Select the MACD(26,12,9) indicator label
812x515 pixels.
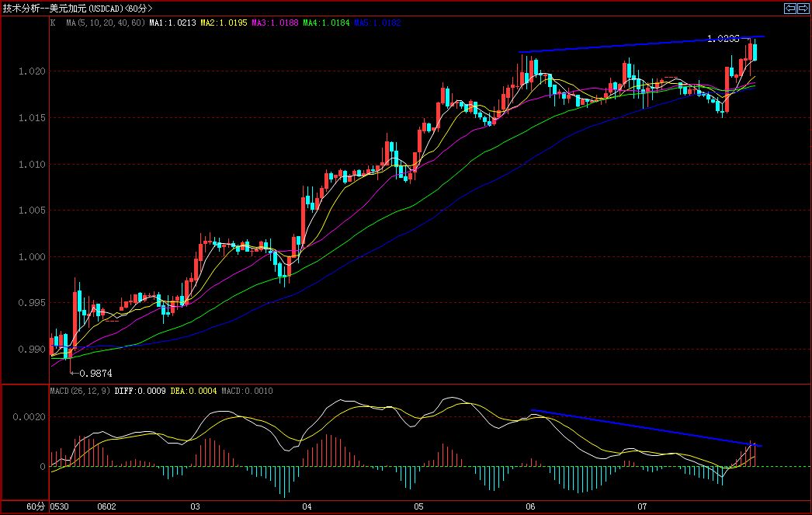point(80,391)
